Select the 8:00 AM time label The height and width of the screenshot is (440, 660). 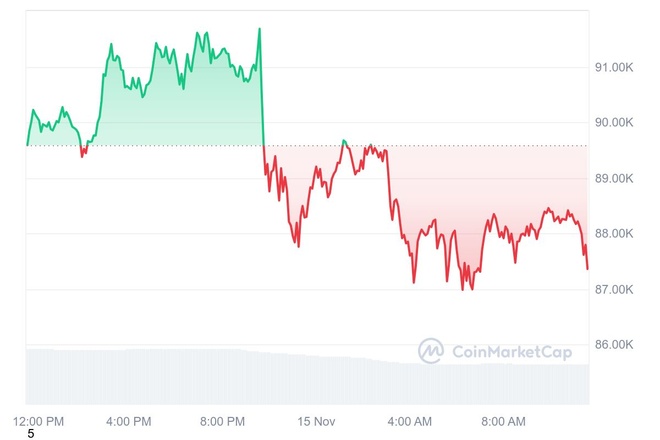point(503,420)
